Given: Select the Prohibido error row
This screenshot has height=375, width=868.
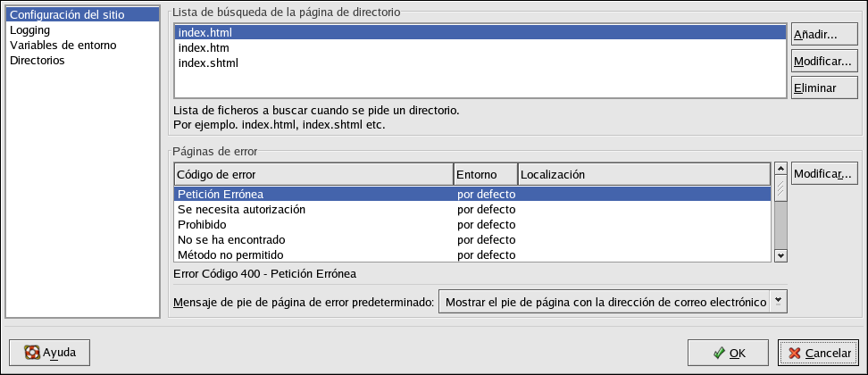Looking at the screenshot, I should pos(202,224).
